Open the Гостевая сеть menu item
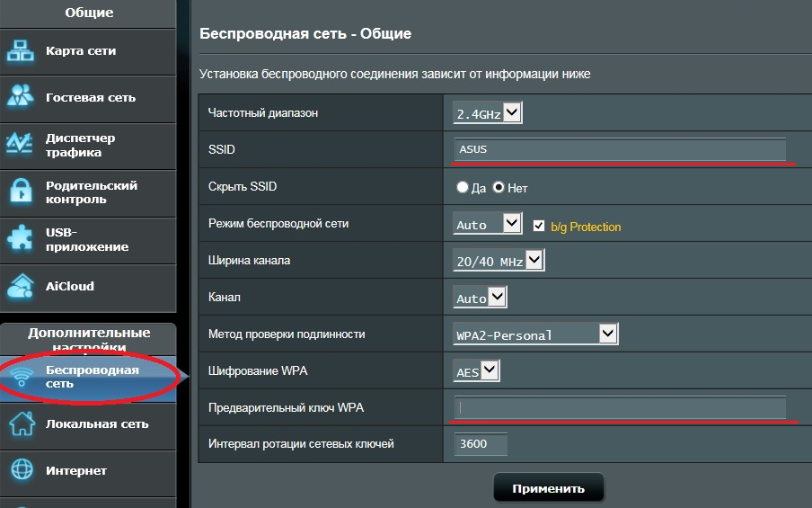The height and width of the screenshot is (508, 812). tap(88, 99)
